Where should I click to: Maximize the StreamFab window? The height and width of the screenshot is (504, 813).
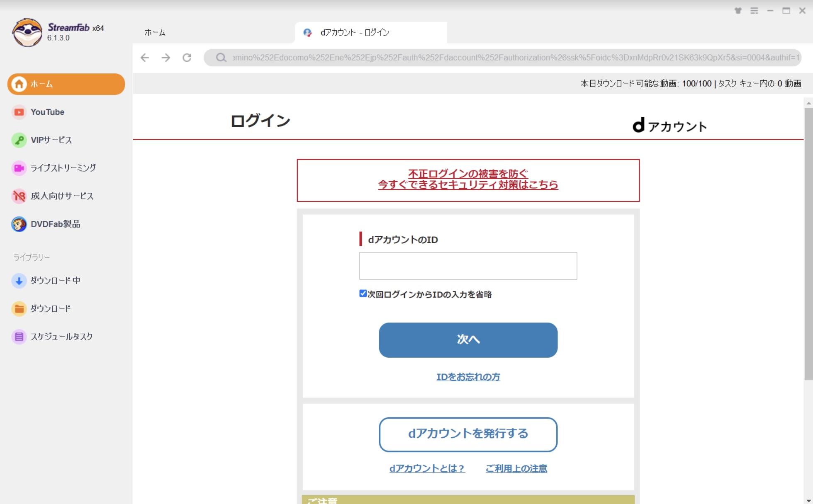click(786, 11)
